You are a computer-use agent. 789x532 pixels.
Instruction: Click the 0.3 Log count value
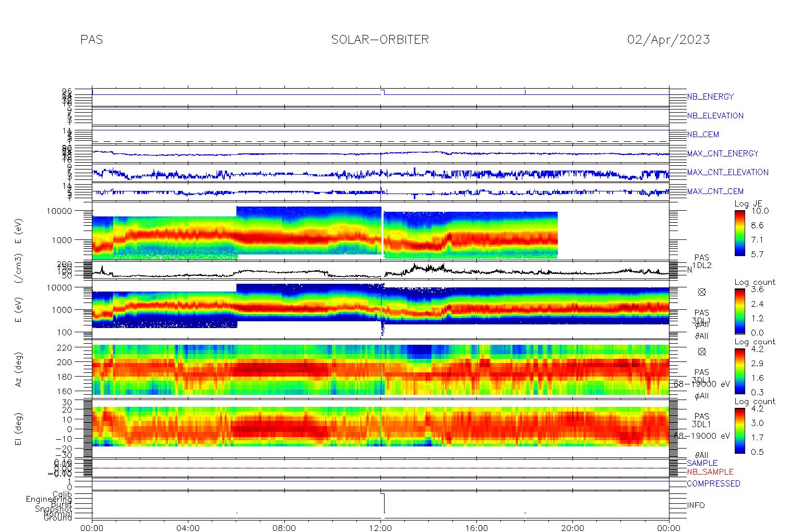757,392
